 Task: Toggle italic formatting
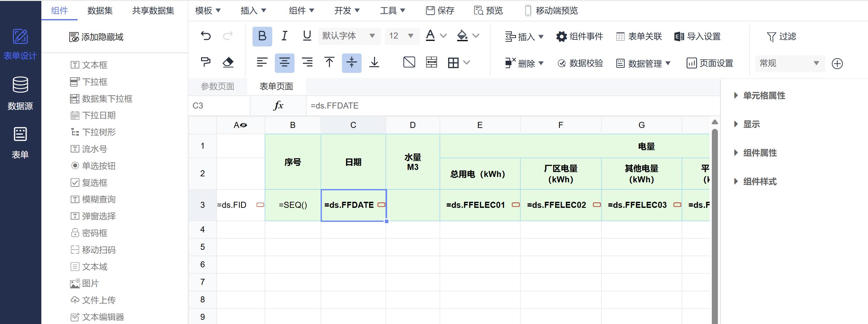click(284, 36)
